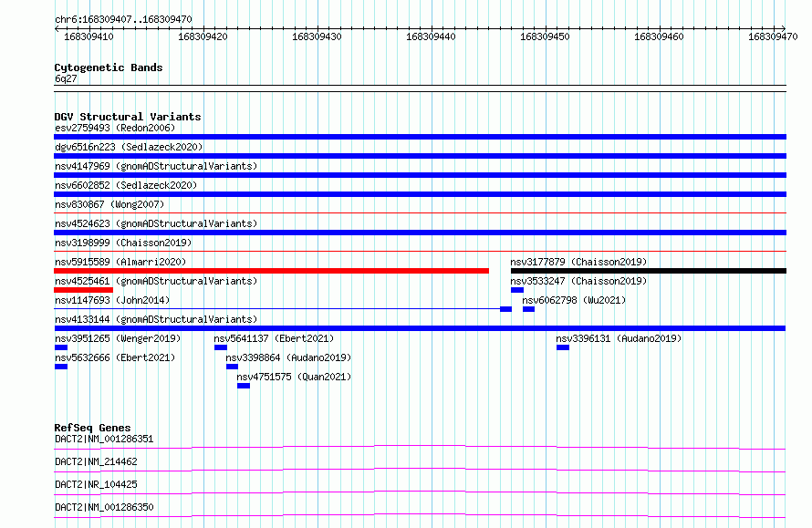Open nsv4751575 (Quan2021) variant
Viewport: 812px width, 528px height.
294,377
